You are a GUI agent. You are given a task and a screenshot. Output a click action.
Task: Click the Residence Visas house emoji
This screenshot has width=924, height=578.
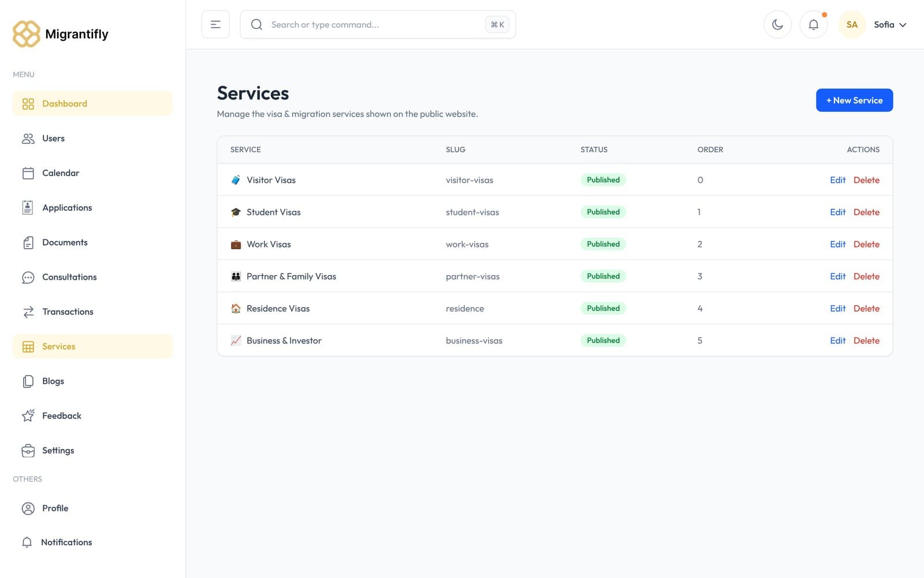coord(236,308)
